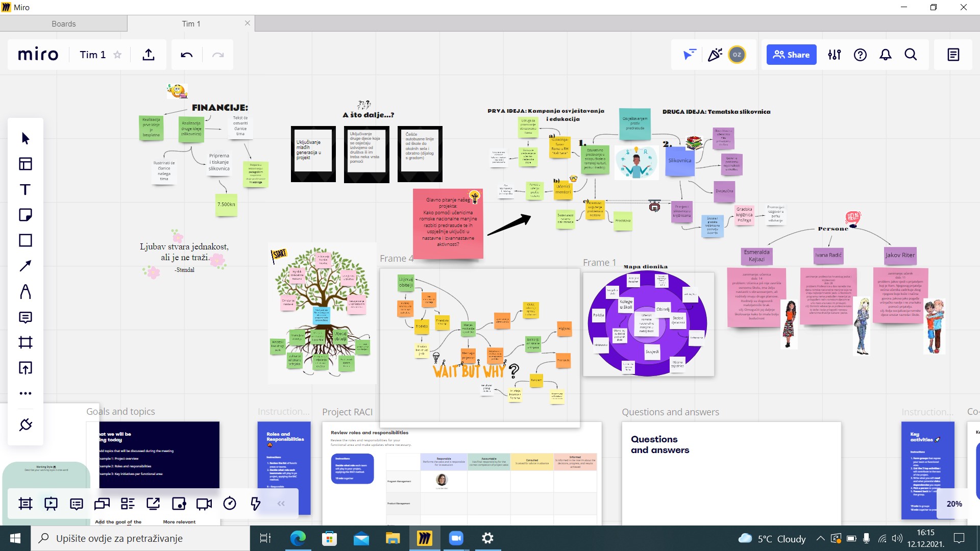Image resolution: width=980 pixels, height=551 pixels.
Task: Open the notes panel icon
Action: (x=953, y=55)
